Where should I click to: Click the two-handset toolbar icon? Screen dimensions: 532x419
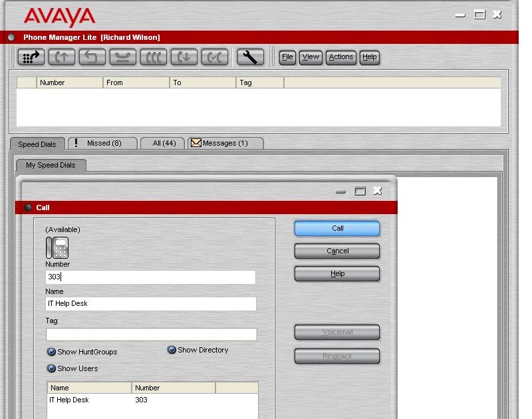[x=214, y=57]
